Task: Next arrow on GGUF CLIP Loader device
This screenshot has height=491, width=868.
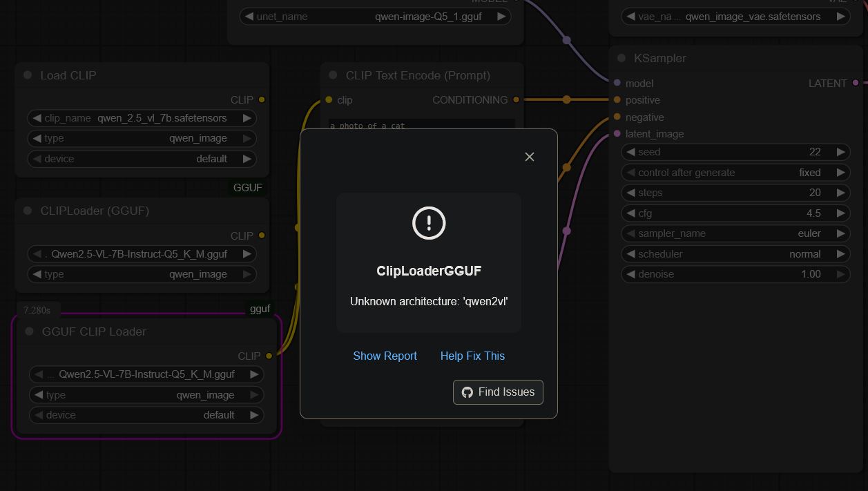Action: 254,415
